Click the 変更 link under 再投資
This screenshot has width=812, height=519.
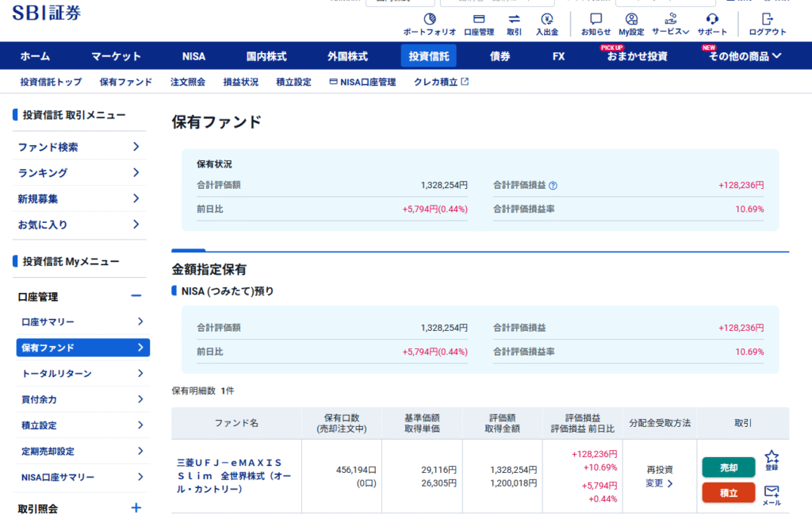pos(659,483)
